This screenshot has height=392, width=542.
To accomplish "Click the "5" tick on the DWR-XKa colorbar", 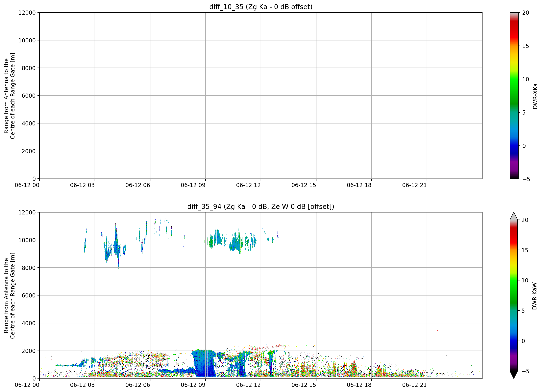I will point(524,112).
